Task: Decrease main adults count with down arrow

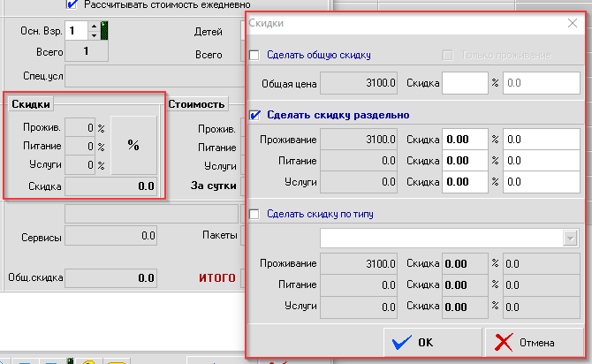Action: 95,35
